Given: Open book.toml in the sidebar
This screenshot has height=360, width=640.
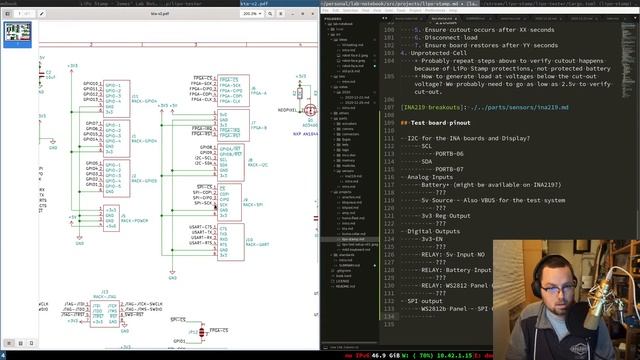Looking at the screenshot, I should (x=344, y=276).
